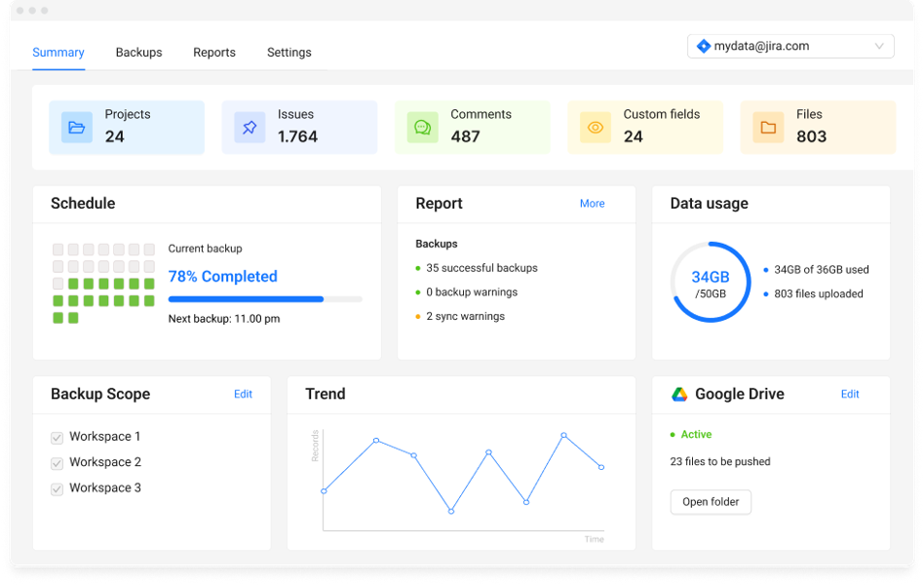Image resolution: width=924 pixels, height=585 pixels.
Task: Click the Jira diamond logo icon
Action: pos(703,46)
